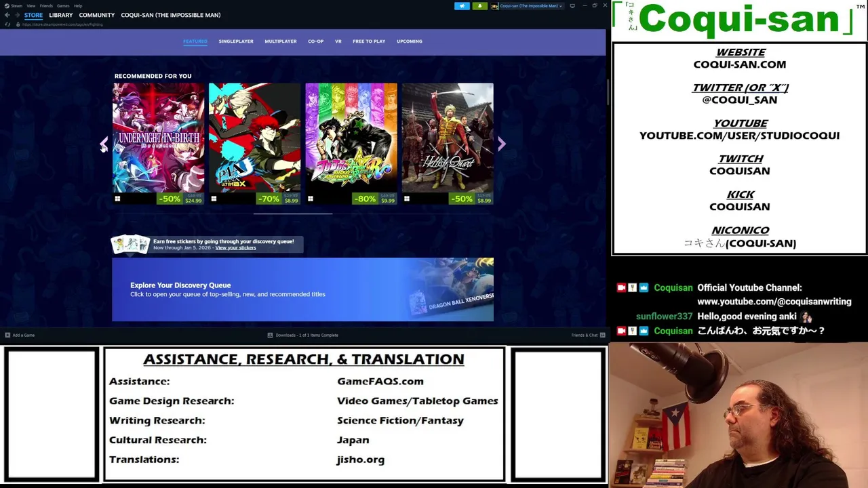The image size is (868, 488).
Task: Select the Co-op tab
Action: coord(316,41)
